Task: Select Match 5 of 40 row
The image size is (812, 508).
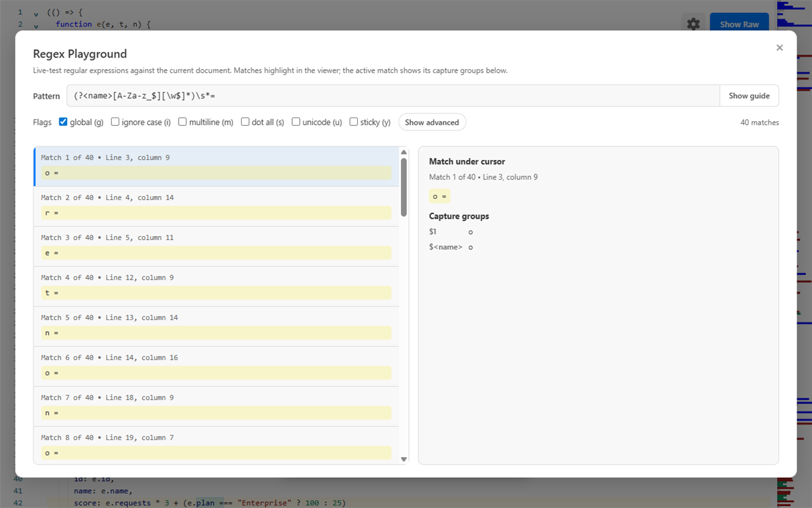Action: click(x=216, y=327)
